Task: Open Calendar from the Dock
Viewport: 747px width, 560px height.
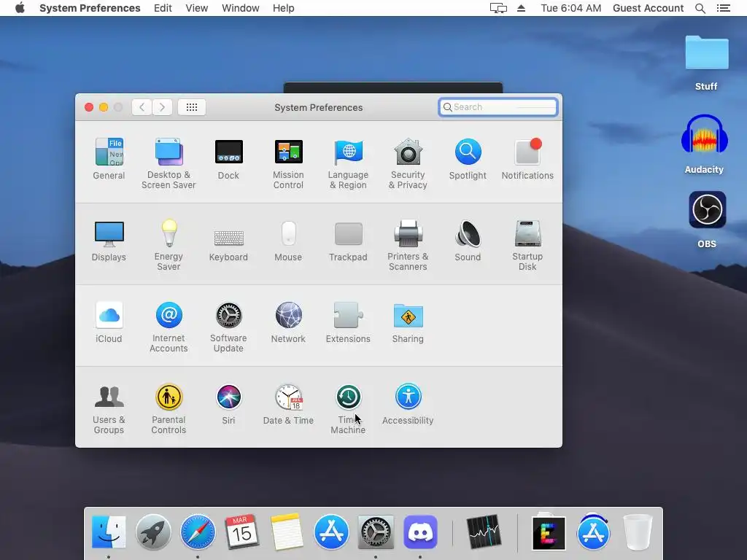Action: [x=242, y=532]
